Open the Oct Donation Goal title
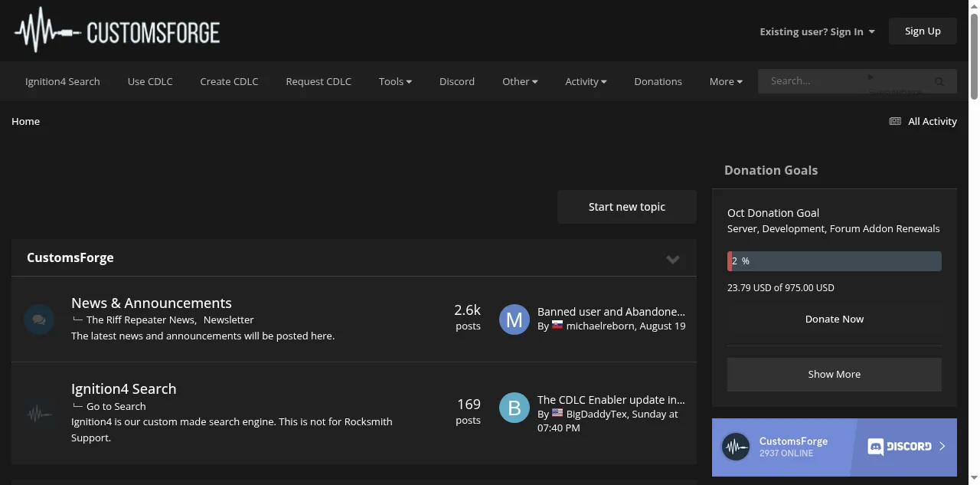980x485 pixels. point(773,213)
